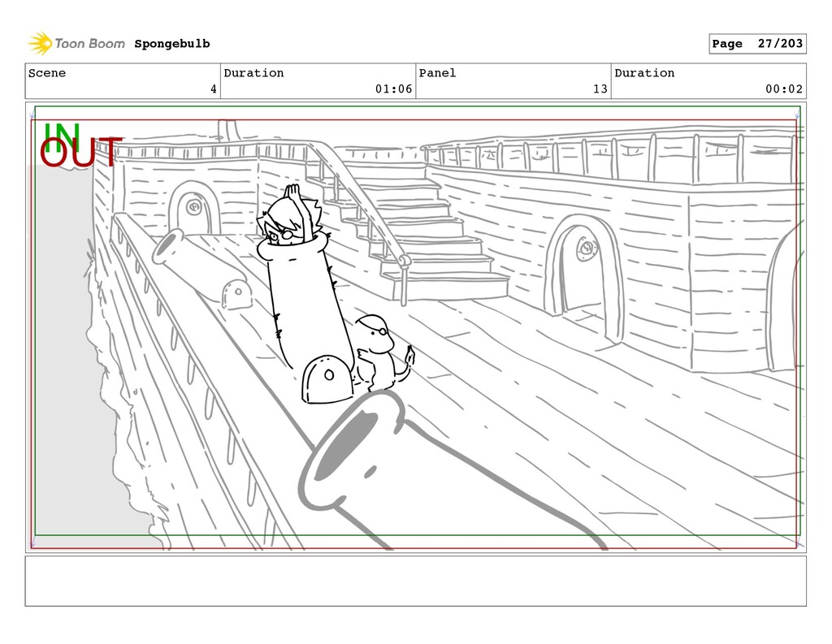Click the storyboard panel drawing thumbnail

coord(415,326)
